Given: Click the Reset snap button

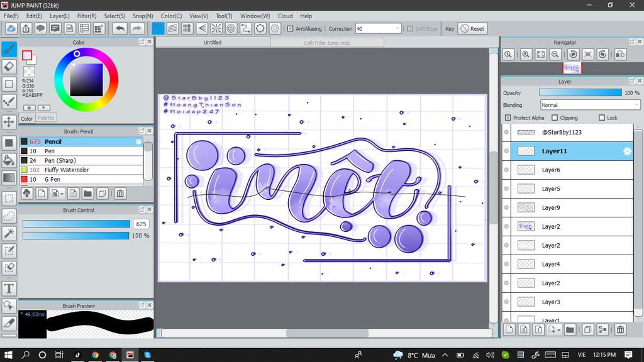Looking at the screenshot, I should point(473,29).
